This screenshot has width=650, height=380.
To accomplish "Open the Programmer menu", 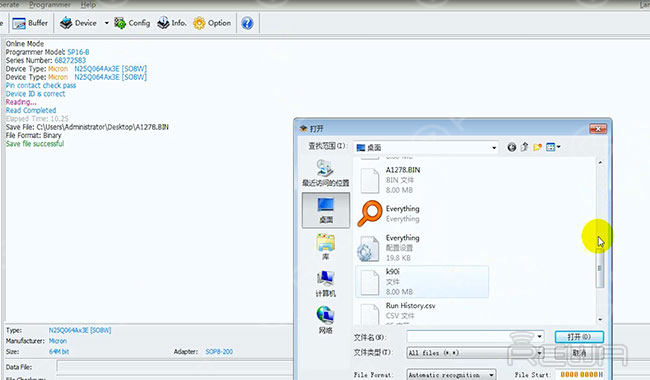I will [x=50, y=5].
